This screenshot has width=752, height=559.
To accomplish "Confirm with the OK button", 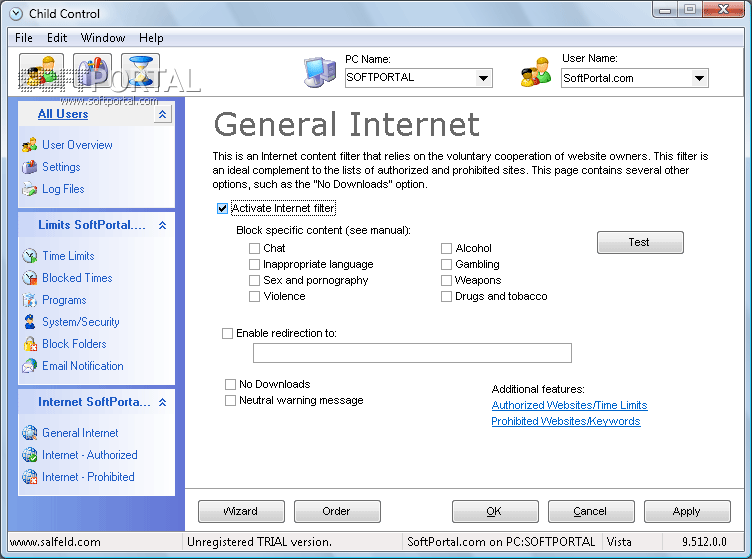I will (495, 511).
